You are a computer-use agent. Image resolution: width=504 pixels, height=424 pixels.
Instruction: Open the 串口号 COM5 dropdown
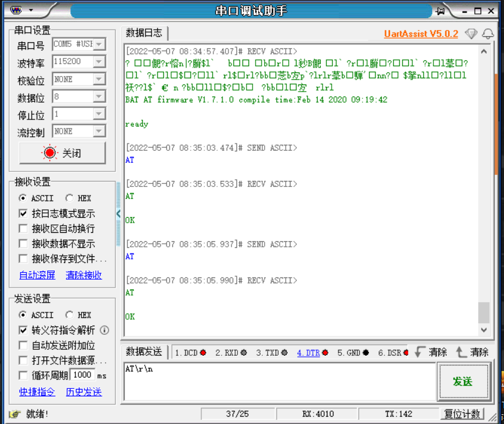pos(99,44)
